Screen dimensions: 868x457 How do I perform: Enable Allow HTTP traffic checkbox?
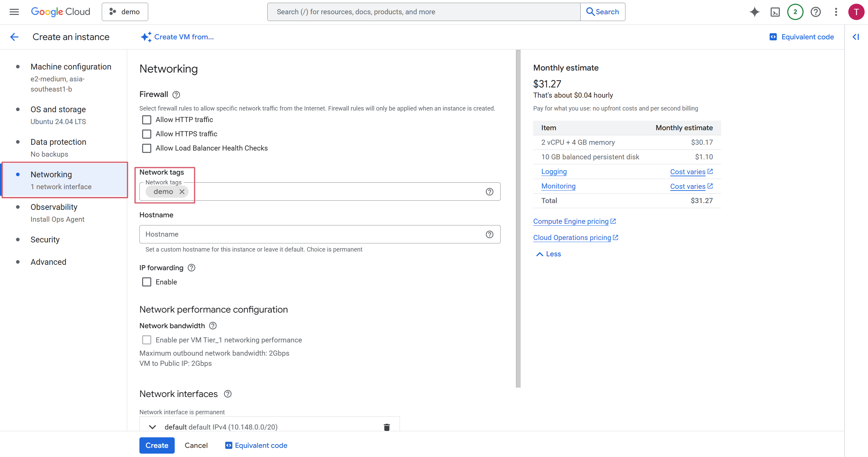(147, 120)
